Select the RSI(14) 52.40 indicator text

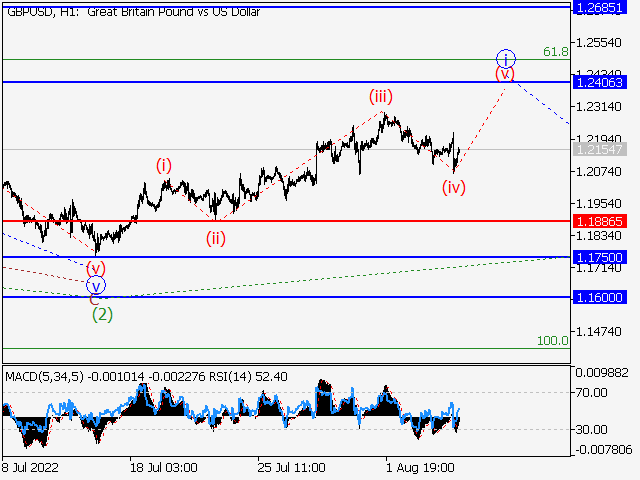248,376
